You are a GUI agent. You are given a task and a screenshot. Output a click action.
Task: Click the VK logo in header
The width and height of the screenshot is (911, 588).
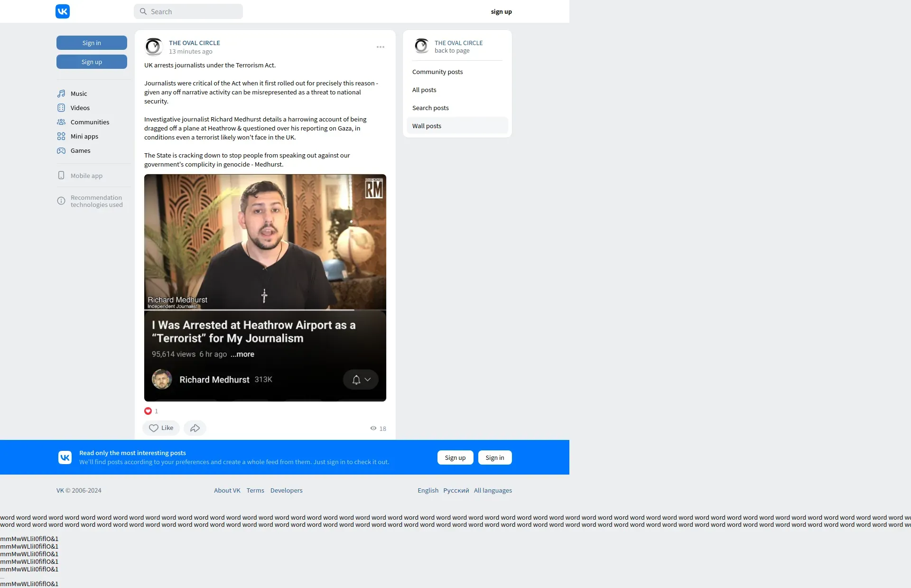pos(63,11)
